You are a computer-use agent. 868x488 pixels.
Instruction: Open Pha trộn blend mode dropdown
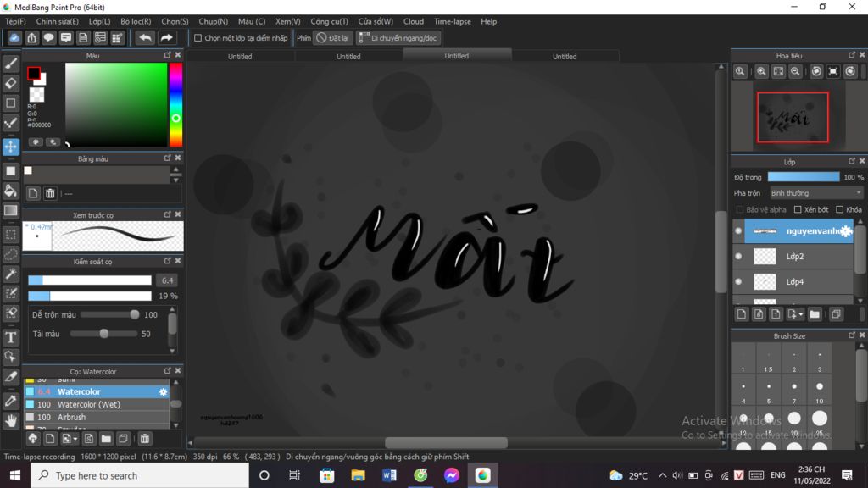(816, 193)
